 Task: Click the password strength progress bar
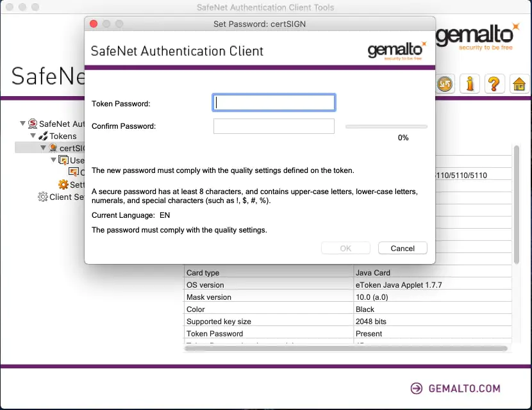[386, 127]
